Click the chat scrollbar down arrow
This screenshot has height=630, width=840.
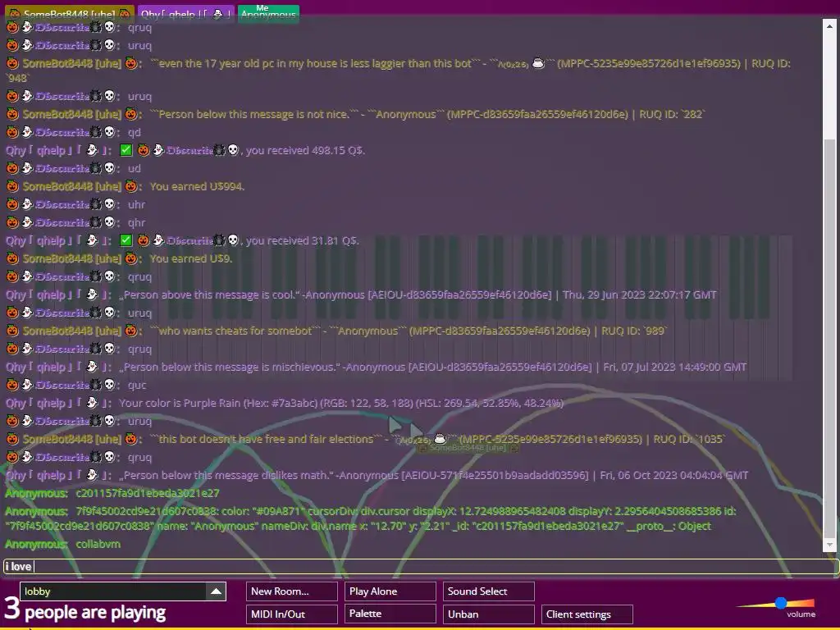(x=830, y=545)
